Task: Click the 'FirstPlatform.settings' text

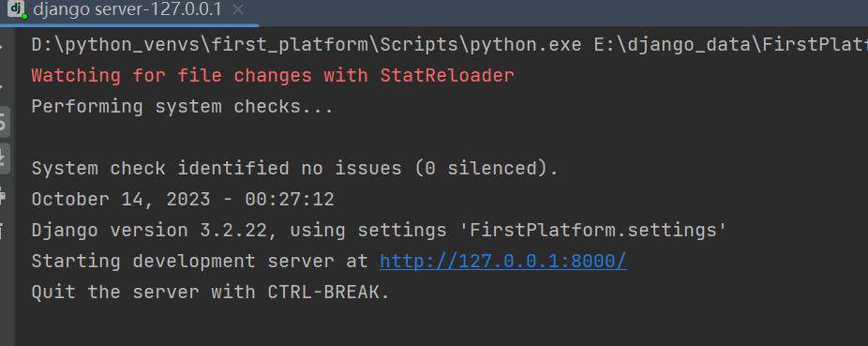Action: click(x=592, y=230)
